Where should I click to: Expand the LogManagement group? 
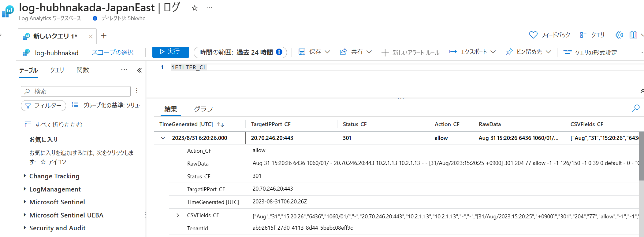tap(25, 189)
